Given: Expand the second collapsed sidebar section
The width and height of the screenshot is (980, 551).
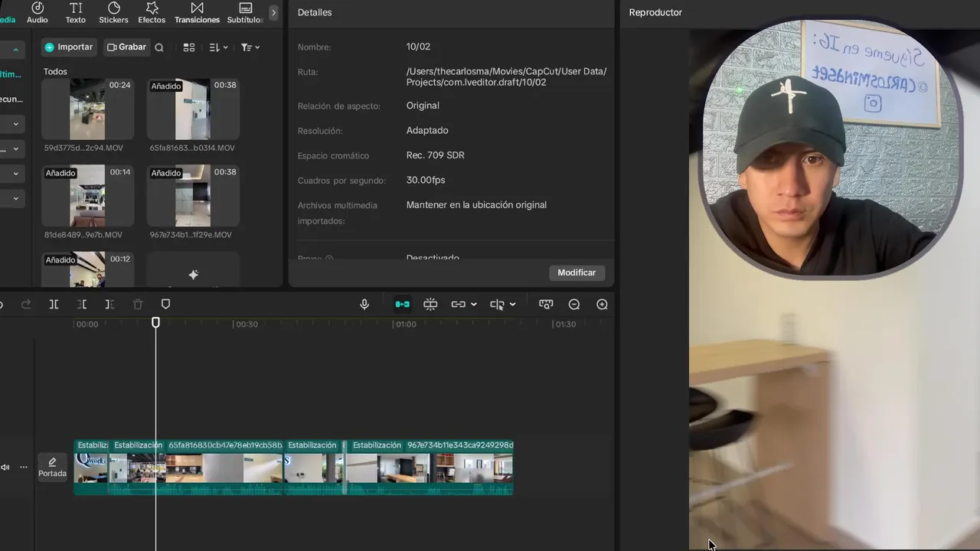Looking at the screenshot, I should tap(15, 148).
